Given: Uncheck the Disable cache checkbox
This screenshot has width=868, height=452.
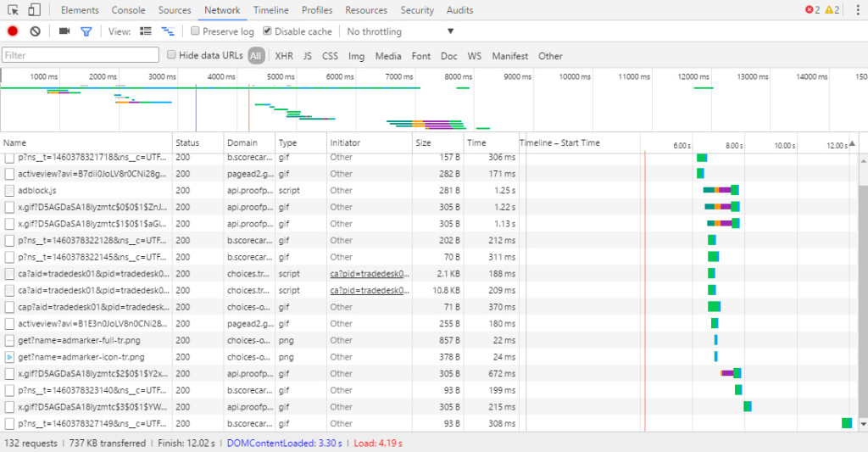Looking at the screenshot, I should pos(268,31).
